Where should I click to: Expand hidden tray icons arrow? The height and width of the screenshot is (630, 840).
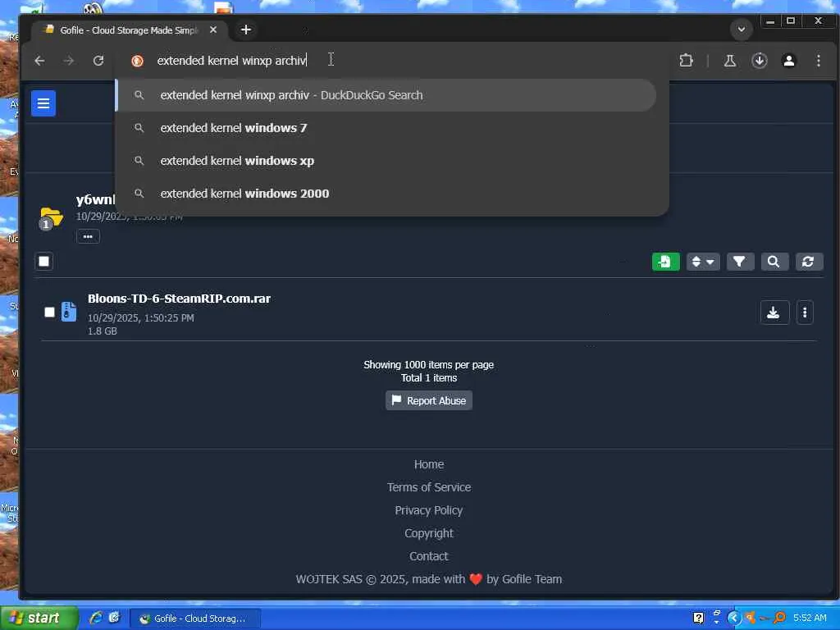pyautogui.click(x=734, y=619)
